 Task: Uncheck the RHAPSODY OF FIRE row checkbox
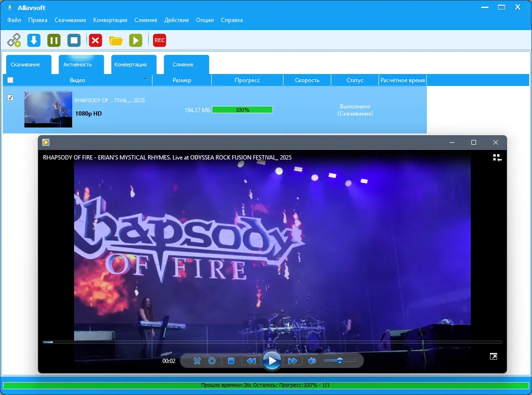10,97
